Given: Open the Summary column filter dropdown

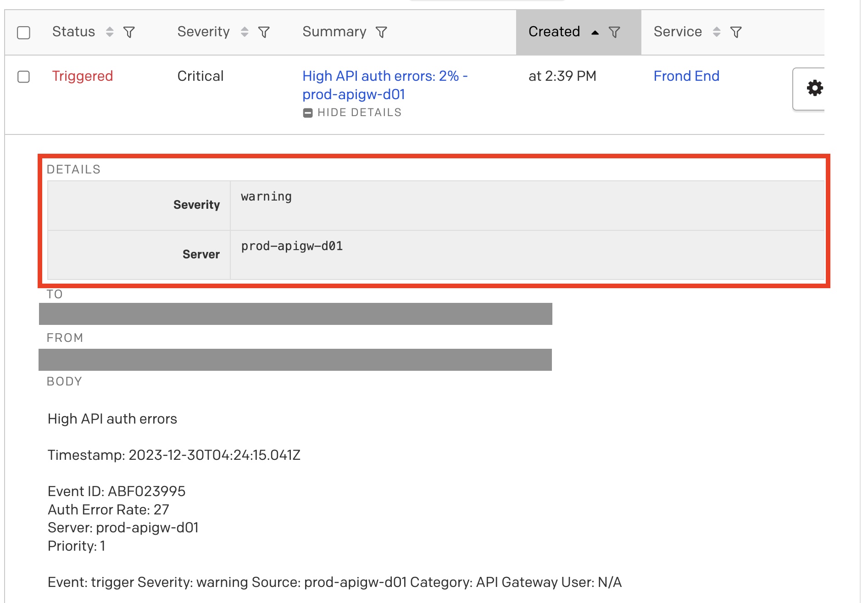Looking at the screenshot, I should coord(381,32).
